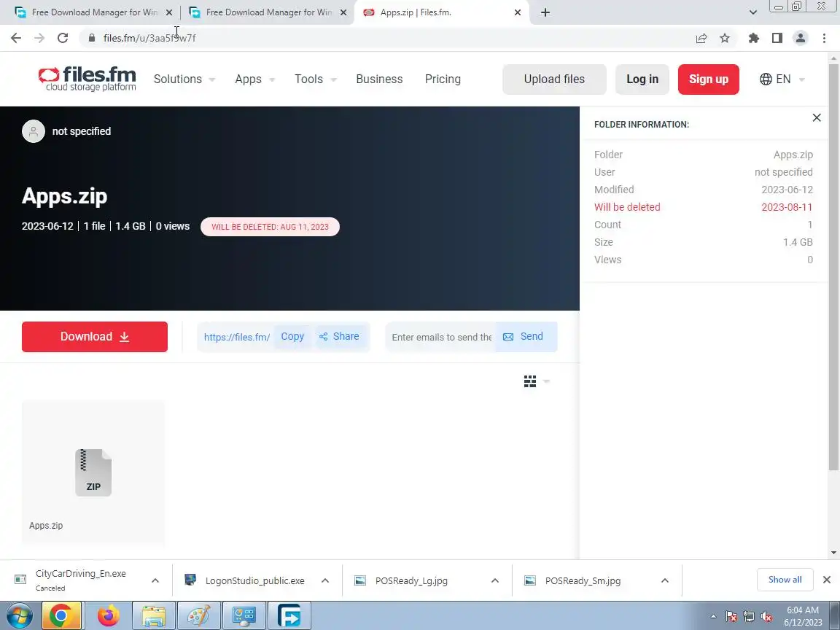Viewport: 840px width, 630px height.
Task: Open the Chrome three-dot menu
Action: pos(824,38)
